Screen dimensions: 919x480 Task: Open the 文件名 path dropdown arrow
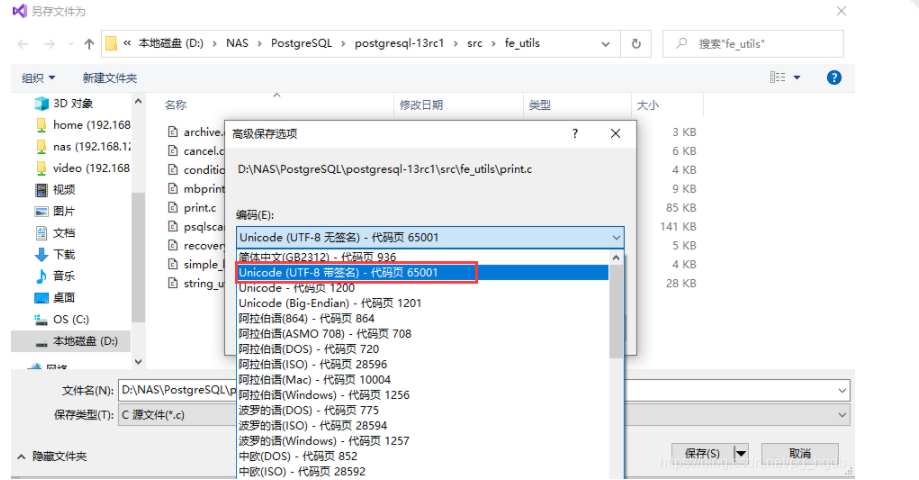click(842, 390)
